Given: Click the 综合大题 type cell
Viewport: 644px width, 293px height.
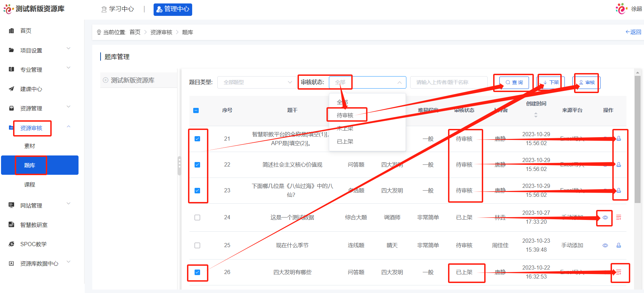Looking at the screenshot, I should pos(356,218).
